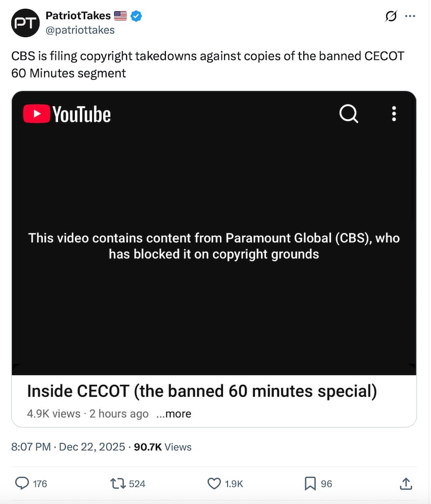This screenshot has height=504, width=431.
Task: Click the PatriotTakes profile avatar
Action: [x=25, y=23]
